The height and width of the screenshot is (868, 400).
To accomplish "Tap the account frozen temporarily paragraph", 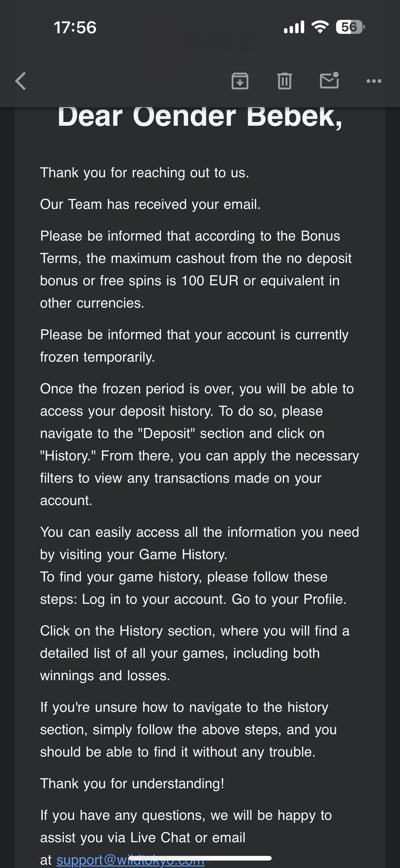I will (x=194, y=346).
